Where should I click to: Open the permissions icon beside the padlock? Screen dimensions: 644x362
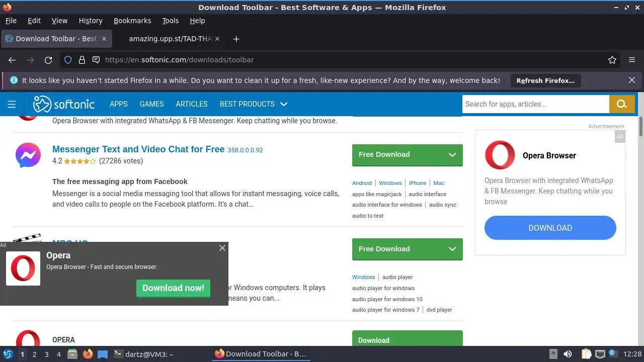click(x=96, y=60)
